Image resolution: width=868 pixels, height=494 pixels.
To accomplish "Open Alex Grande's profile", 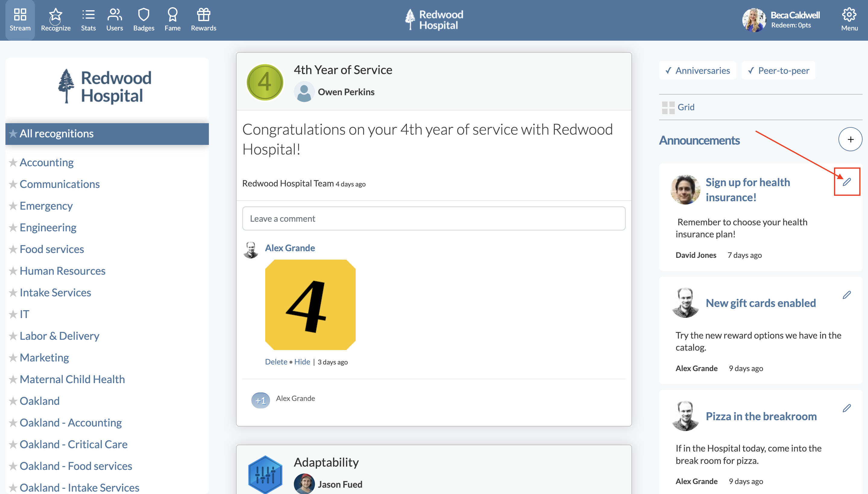I will pyautogui.click(x=290, y=248).
